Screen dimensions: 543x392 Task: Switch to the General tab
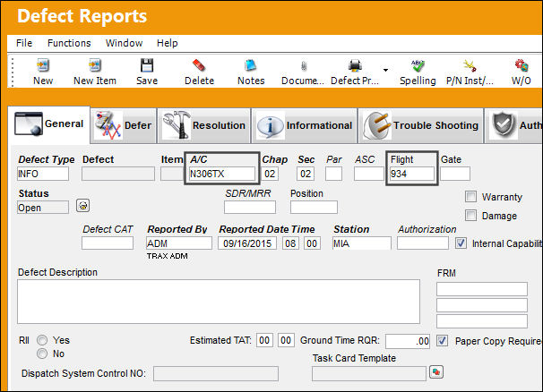point(48,124)
